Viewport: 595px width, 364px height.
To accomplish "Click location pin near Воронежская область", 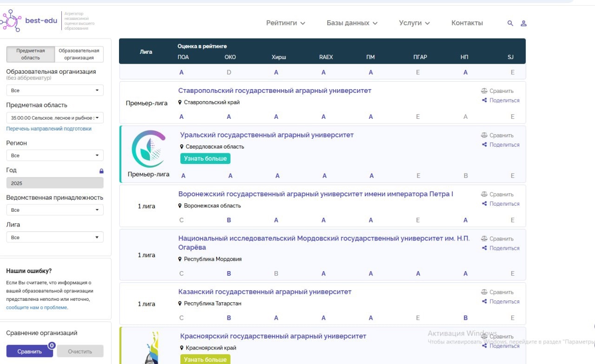I will point(180,206).
